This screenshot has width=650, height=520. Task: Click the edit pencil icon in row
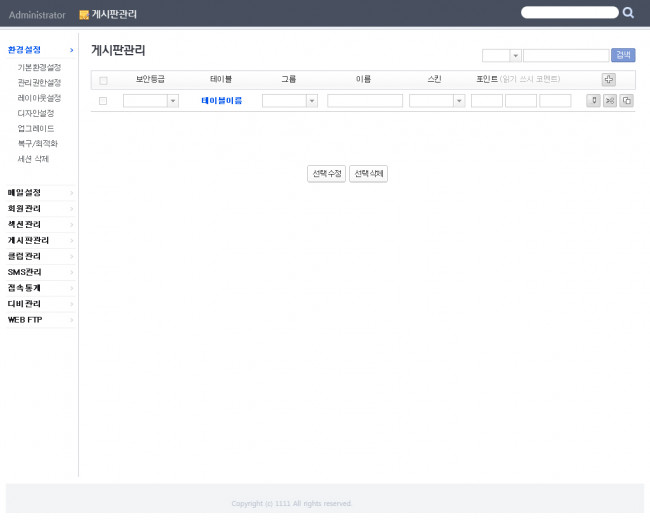(593, 101)
